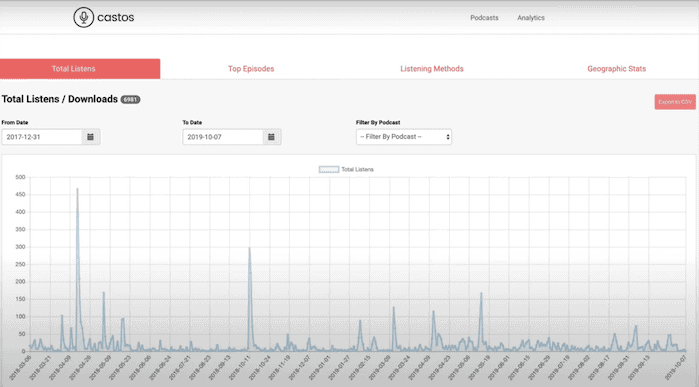Open the From Date calendar picker icon
Screen dimensions: 699x387
[x=90, y=137]
